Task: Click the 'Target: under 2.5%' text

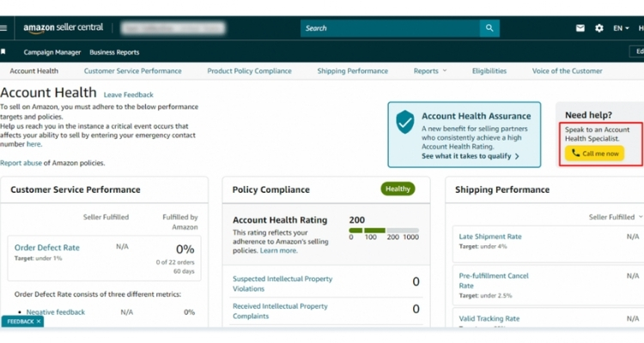Action: coord(485,295)
